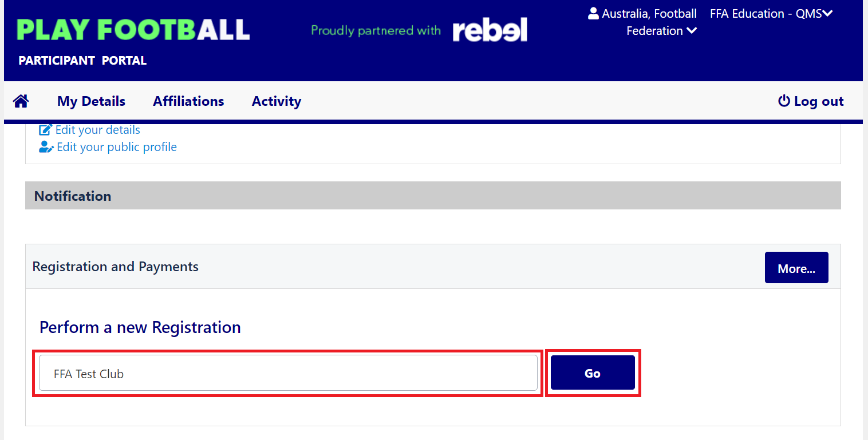Click the FFA Test Club search field
868x440 pixels.
pos(287,373)
